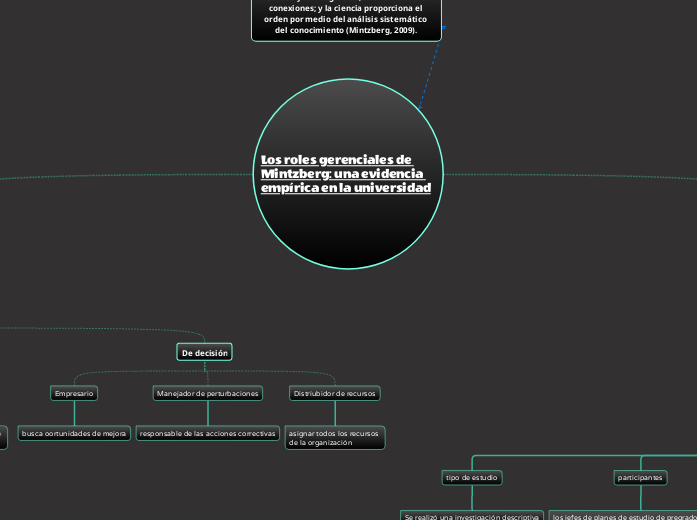
Task: Click the Mintzberg 2009 citation note box
Action: click(345, 20)
